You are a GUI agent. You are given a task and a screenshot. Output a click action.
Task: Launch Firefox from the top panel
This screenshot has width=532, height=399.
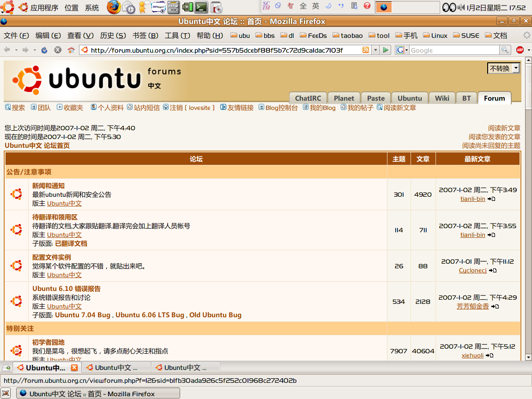pos(114,7)
